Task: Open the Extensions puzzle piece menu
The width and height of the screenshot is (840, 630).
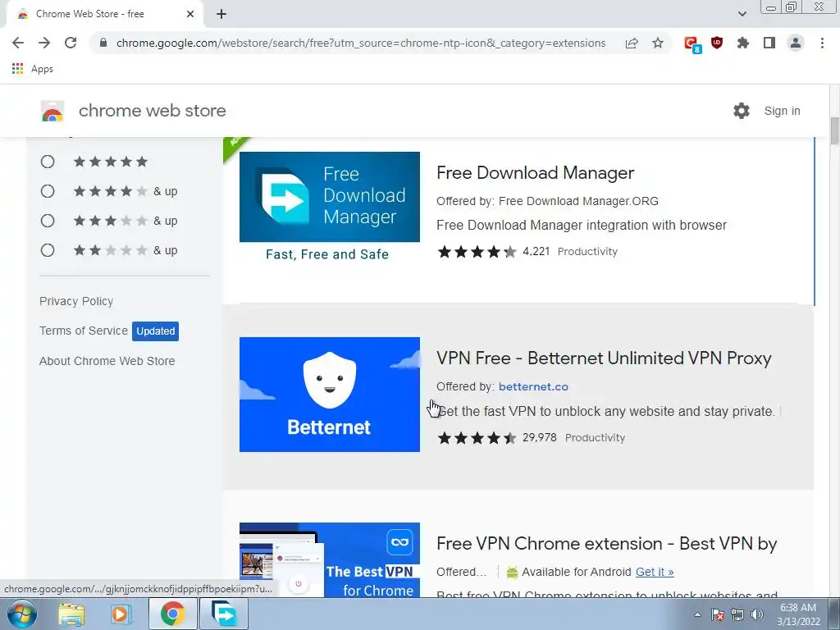Action: click(x=743, y=43)
